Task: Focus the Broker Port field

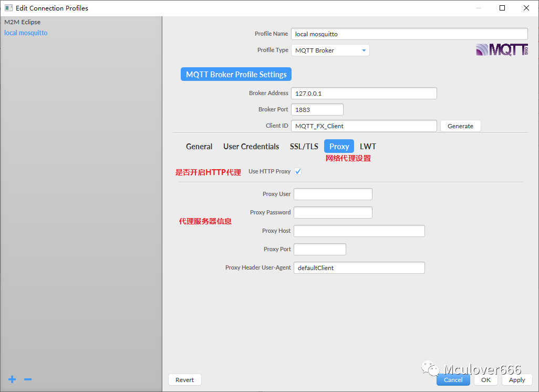Action: point(317,110)
